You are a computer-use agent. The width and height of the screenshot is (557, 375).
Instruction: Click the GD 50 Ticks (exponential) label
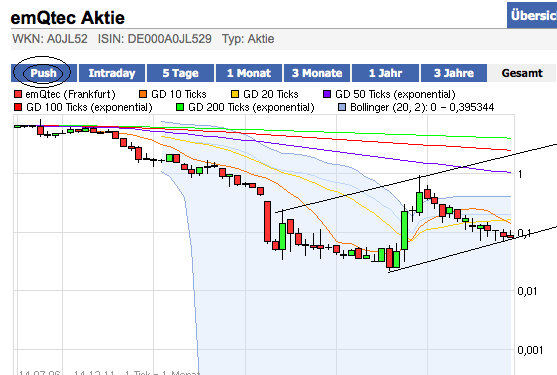[395, 94]
